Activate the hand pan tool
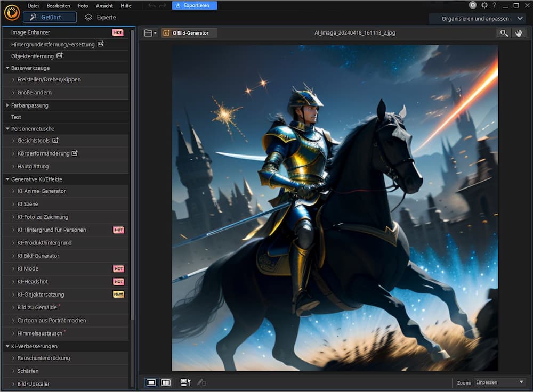 [518, 32]
